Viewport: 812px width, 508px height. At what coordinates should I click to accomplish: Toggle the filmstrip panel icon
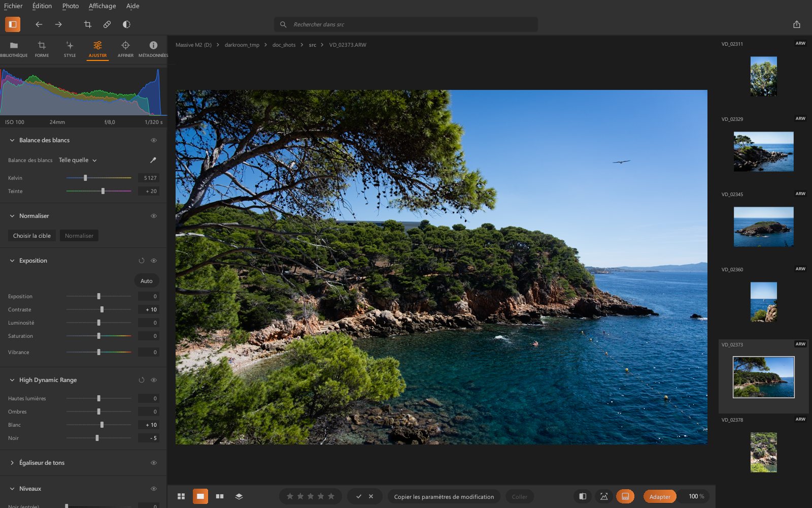(x=625, y=496)
